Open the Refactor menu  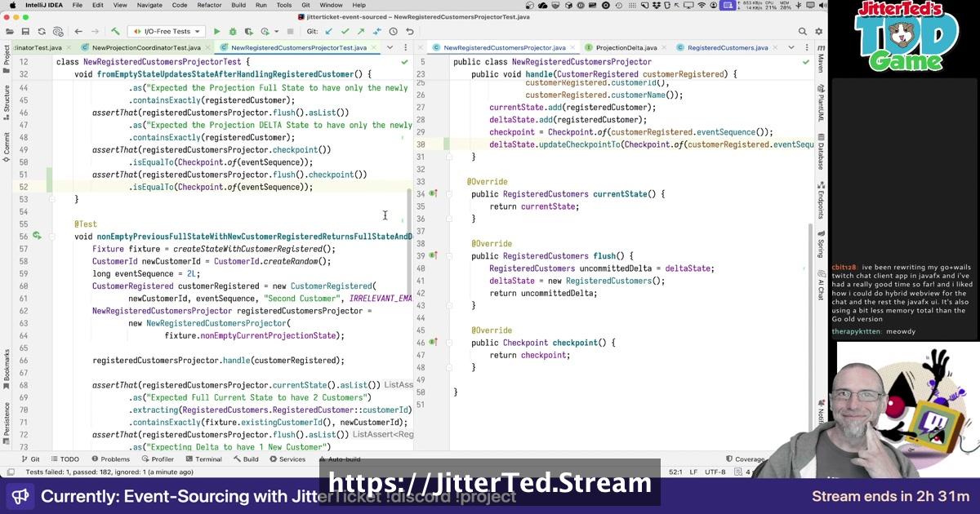point(209,5)
